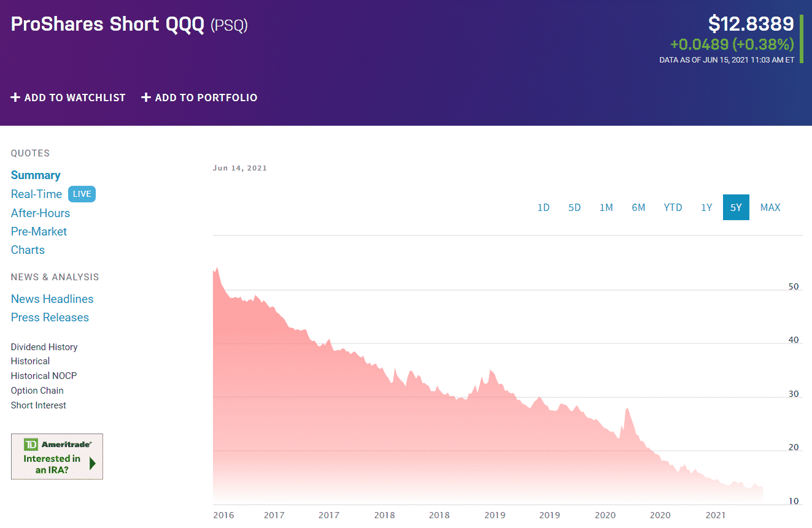Viewport: 812px width, 528px height.
Task: Click the plus icon beside Add to Portfolio
Action: 146,98
